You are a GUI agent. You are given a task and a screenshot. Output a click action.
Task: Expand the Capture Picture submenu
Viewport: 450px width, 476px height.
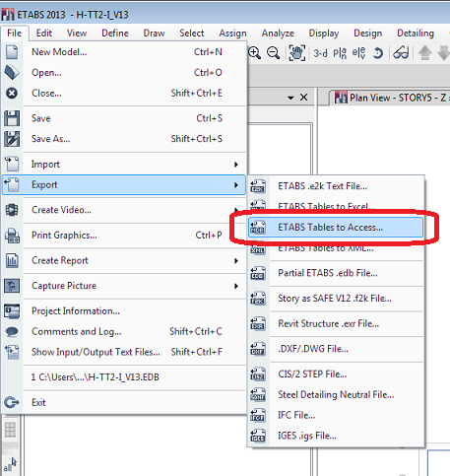tap(236, 286)
